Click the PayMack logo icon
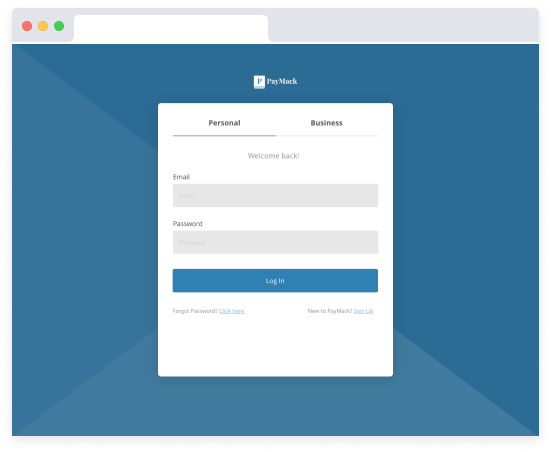This screenshot has width=551, height=452. point(259,82)
